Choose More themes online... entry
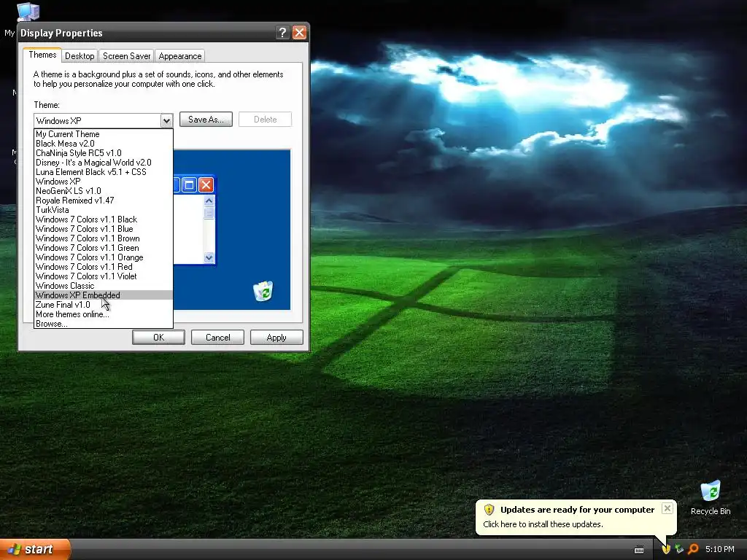The height and width of the screenshot is (560, 747). click(104, 314)
